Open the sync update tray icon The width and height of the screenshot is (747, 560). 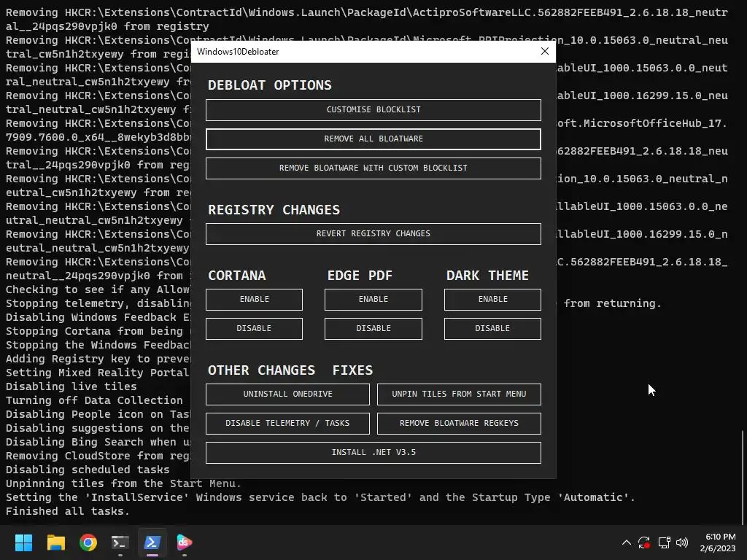click(x=644, y=542)
